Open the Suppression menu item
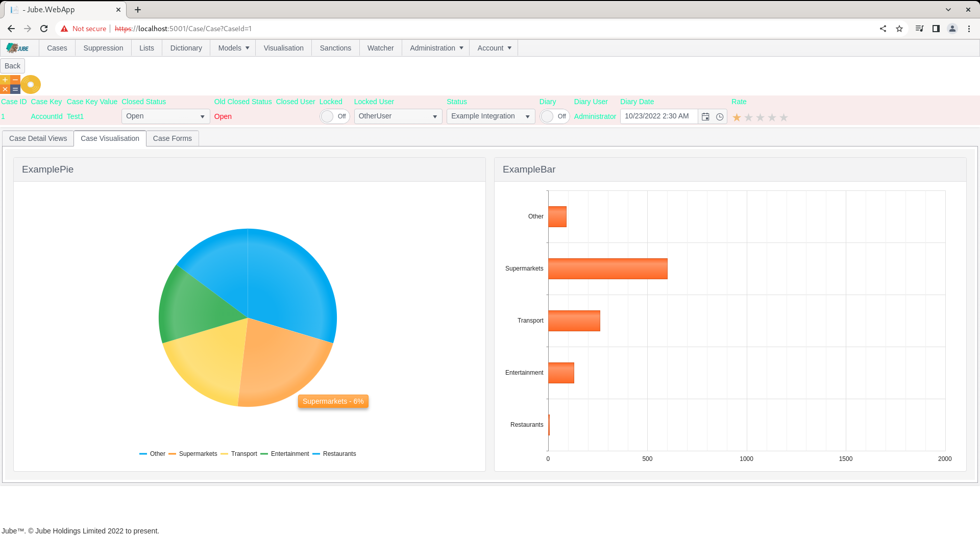 pos(103,48)
